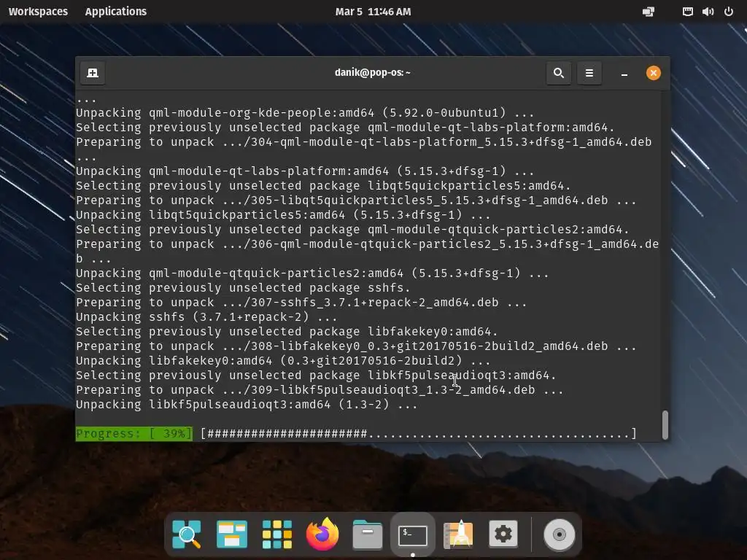Click line 'Preparing to unpack .../305-libqt5quickparticles5_5.15.3+dfsg-1_amd64.deb'
Image resolution: width=747 pixels, height=560 pixels.
[x=341, y=201]
